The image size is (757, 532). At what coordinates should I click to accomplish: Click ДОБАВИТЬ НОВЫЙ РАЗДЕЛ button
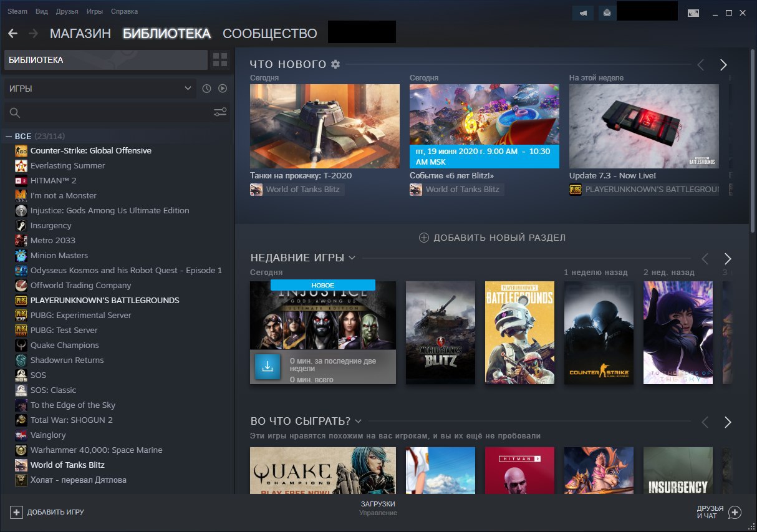click(x=492, y=238)
